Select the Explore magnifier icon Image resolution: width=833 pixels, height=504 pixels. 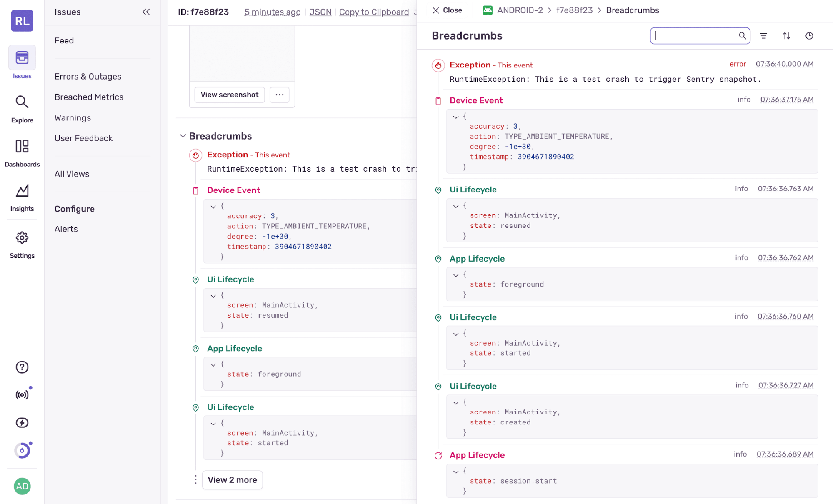[22, 102]
